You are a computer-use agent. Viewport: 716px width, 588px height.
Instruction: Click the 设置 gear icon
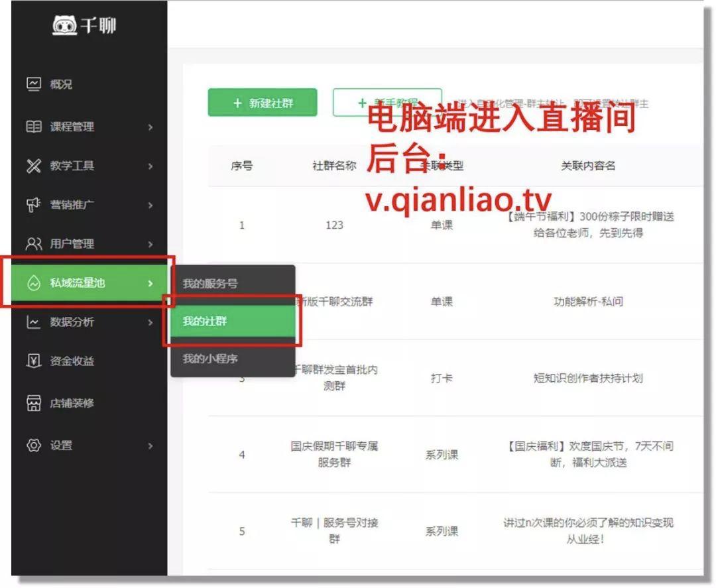coord(32,445)
